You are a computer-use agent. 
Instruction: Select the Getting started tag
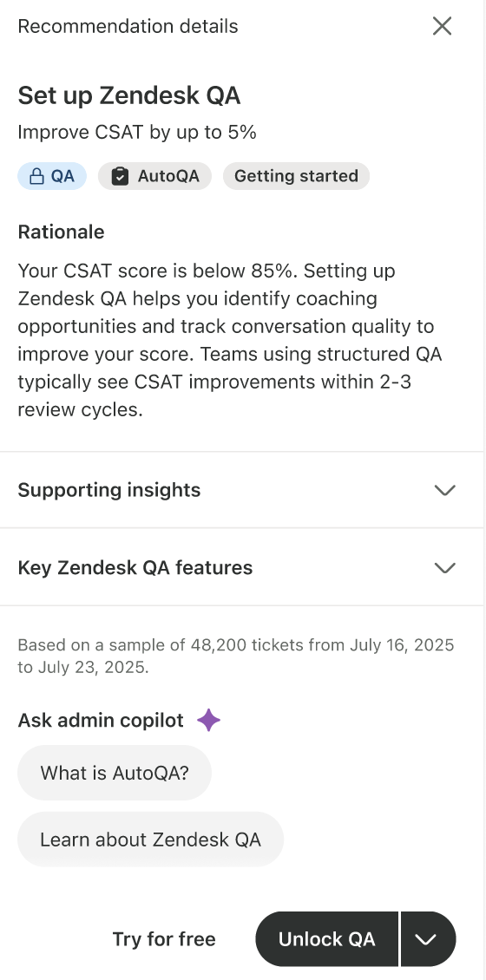click(x=297, y=176)
